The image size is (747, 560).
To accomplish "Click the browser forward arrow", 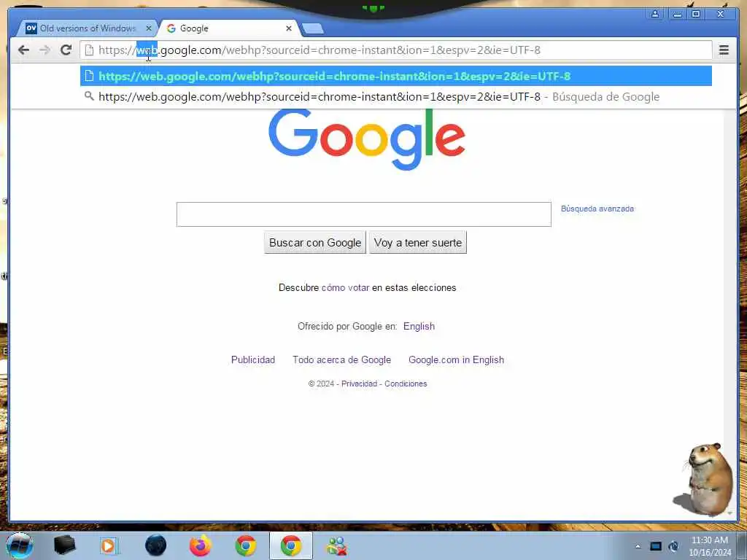I will 44,50.
